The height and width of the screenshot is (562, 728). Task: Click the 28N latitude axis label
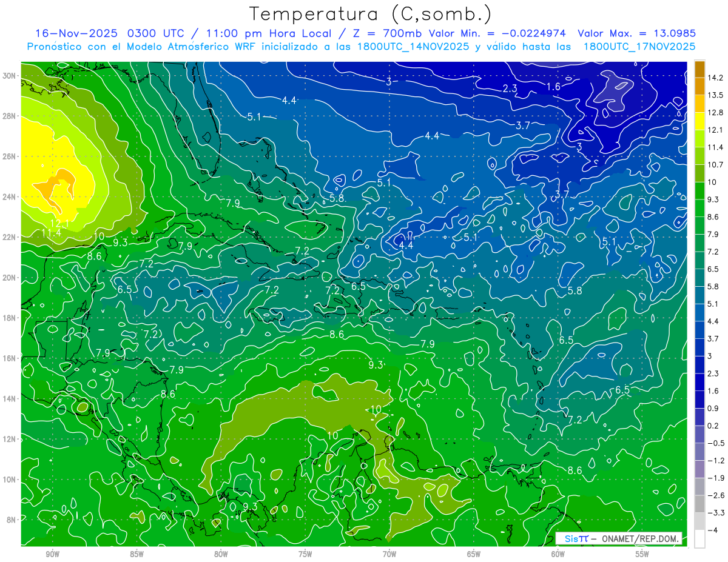9,116
